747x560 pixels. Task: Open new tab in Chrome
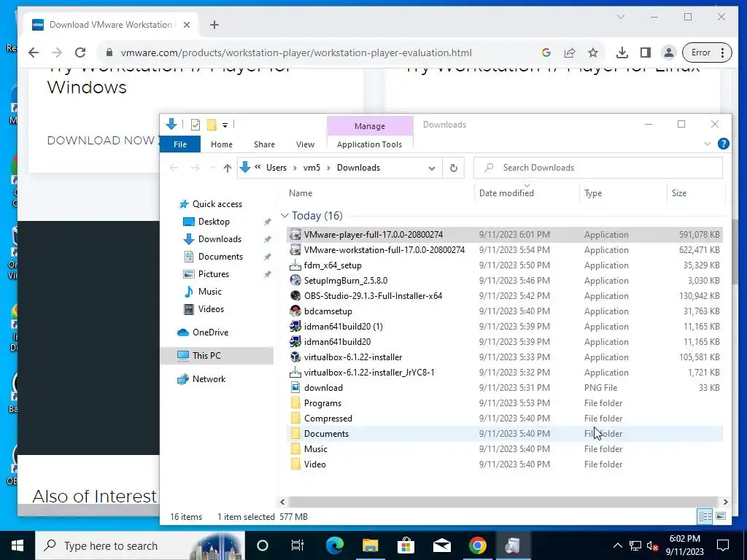[x=214, y=25]
